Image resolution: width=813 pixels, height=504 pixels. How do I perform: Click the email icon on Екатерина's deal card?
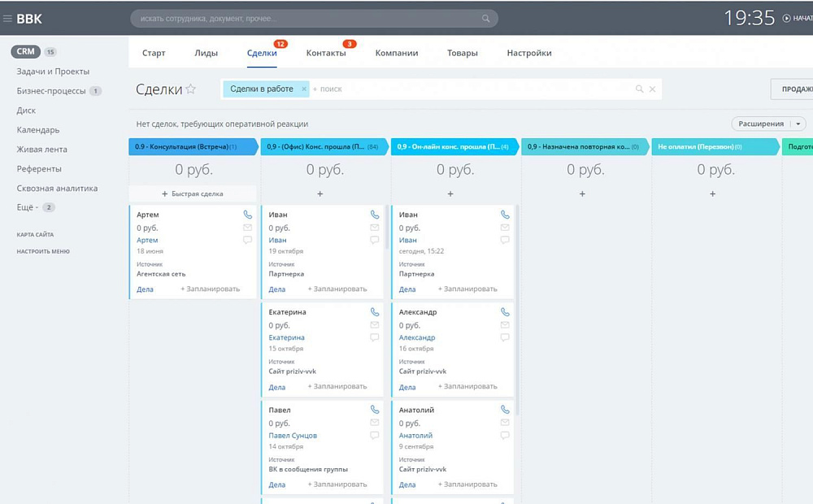point(375,325)
